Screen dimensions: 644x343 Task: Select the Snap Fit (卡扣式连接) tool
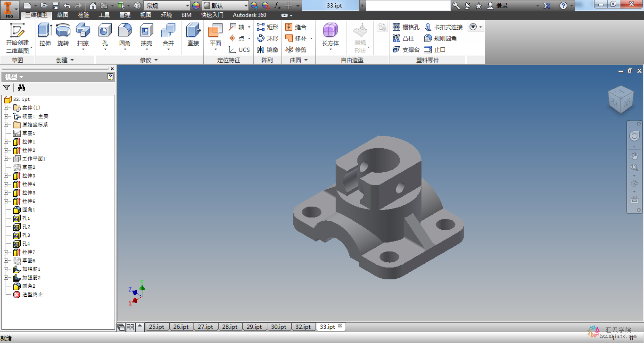point(444,27)
